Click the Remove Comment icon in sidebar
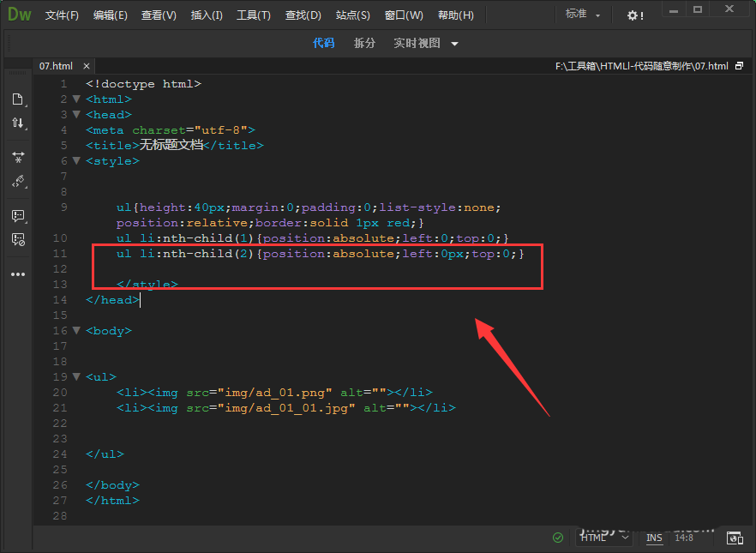Image resolution: width=756 pixels, height=553 pixels. pos(17,239)
